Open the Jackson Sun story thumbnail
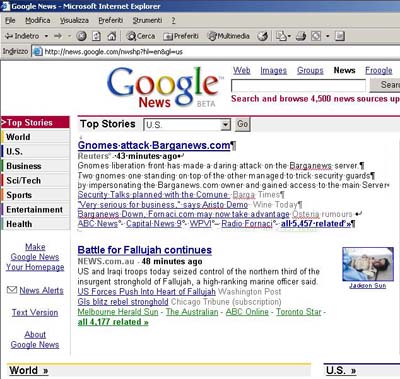This screenshot has width=400, height=379. [368, 264]
